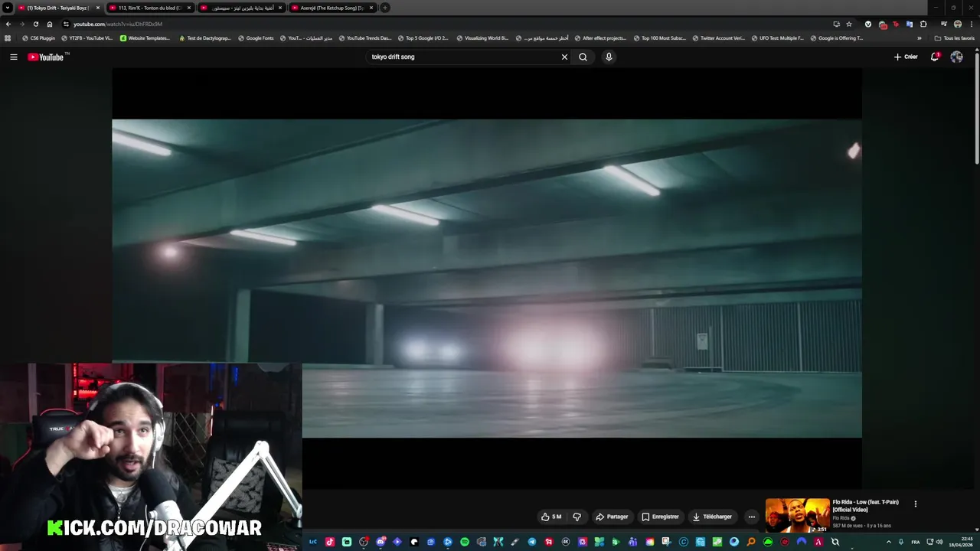Screen dimensions: 980x551
Task: Open tab search dropdown arrow
Action: 8,8
